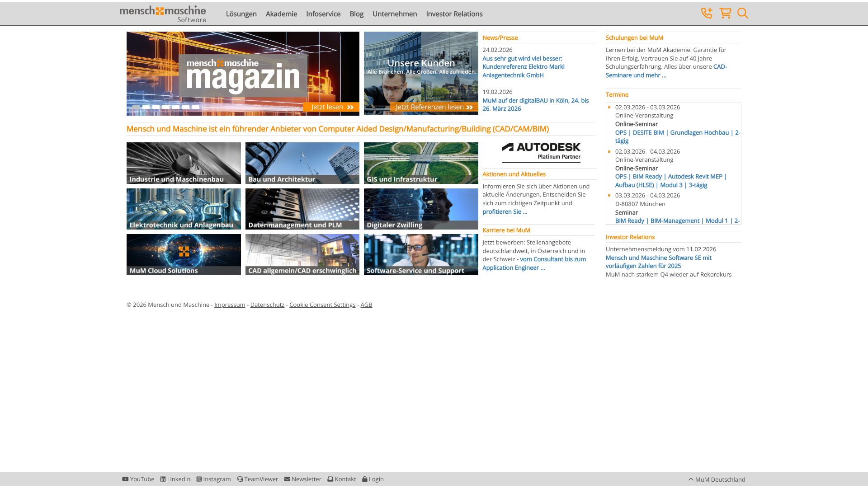Open the YouTube footer link
Viewport: 868px width, 488px height.
tap(138, 479)
